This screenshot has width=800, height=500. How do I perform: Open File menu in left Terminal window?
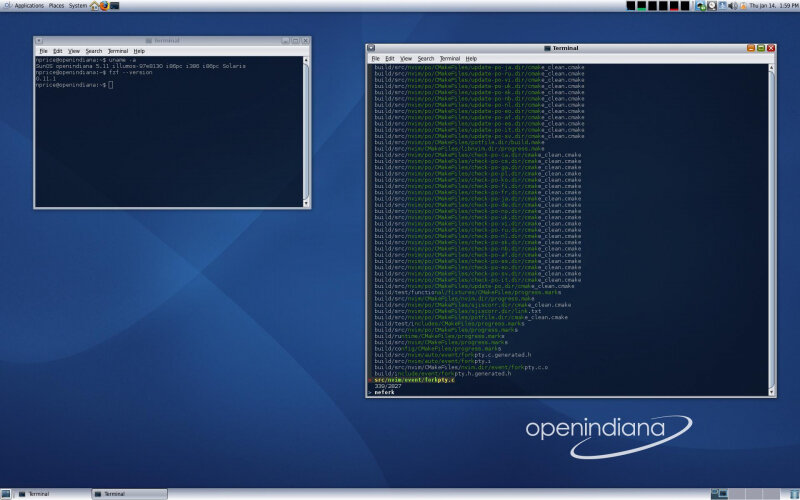[43, 51]
